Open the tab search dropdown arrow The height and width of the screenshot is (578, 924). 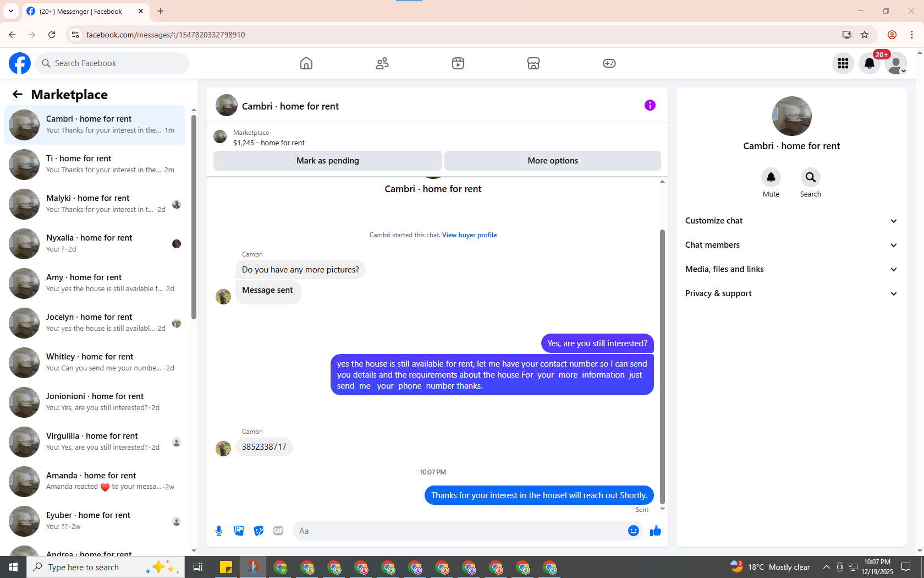11,11
